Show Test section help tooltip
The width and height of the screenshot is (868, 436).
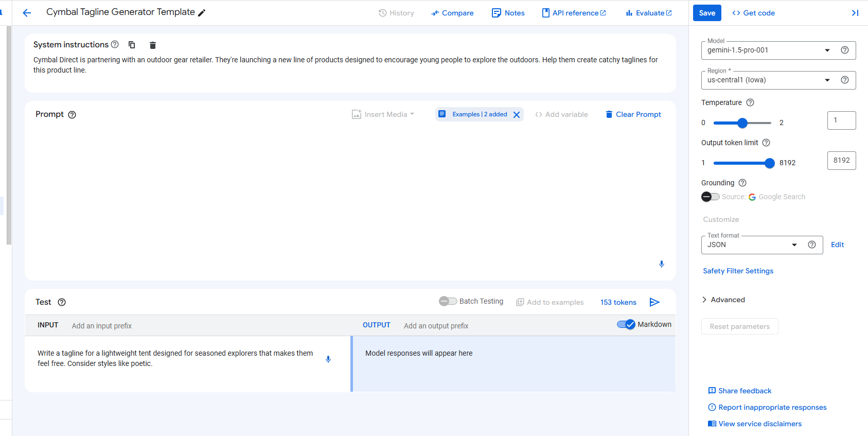click(x=62, y=302)
